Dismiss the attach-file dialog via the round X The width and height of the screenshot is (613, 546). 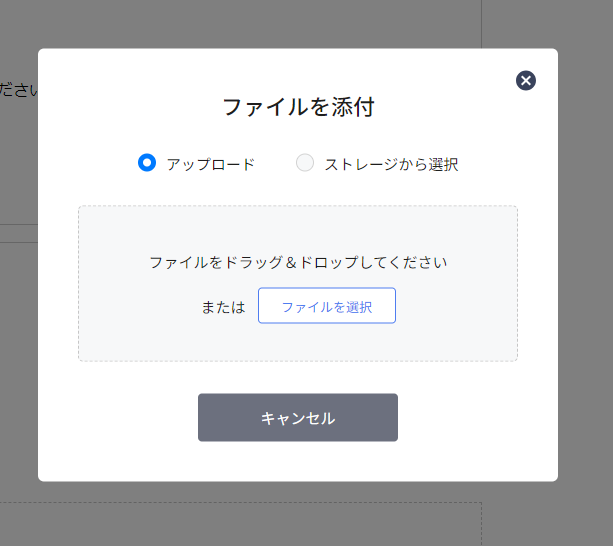pyautogui.click(x=526, y=81)
